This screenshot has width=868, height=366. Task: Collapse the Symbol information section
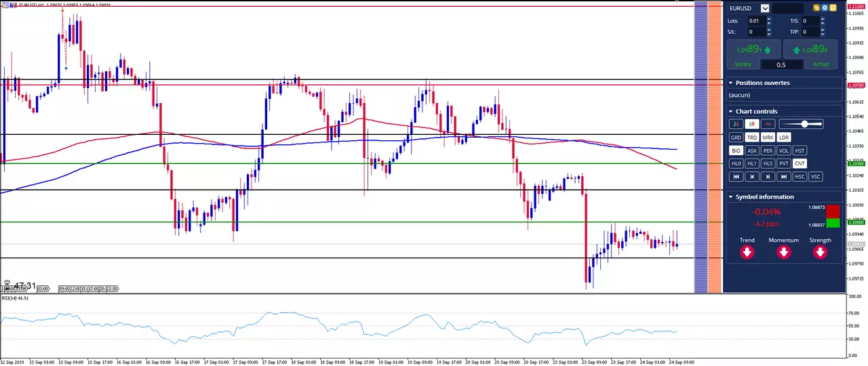731,197
